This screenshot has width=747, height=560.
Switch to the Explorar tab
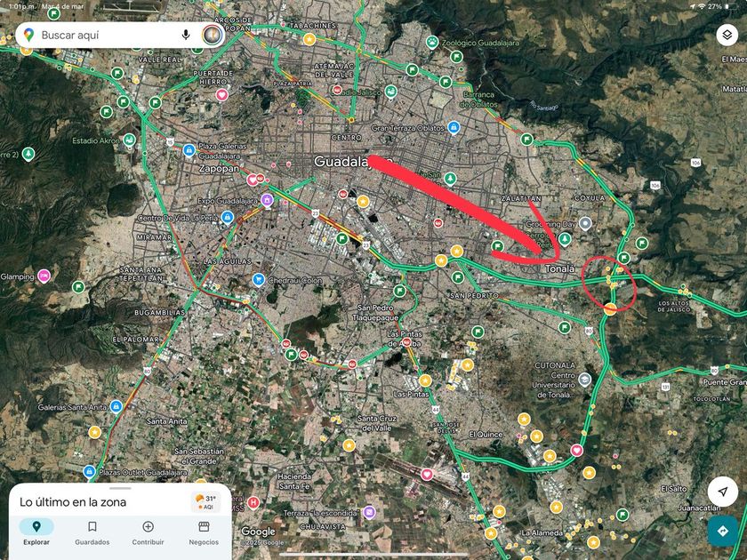(x=36, y=532)
